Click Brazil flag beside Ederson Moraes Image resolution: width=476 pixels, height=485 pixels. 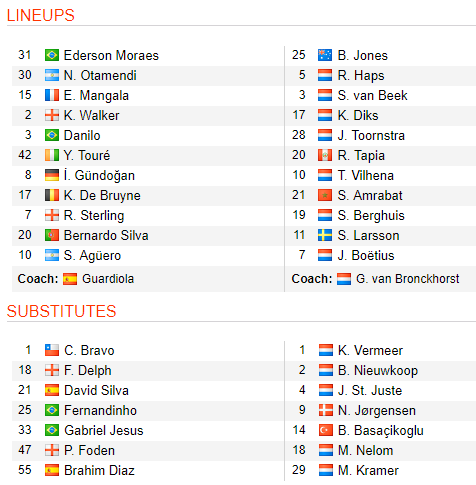pyautogui.click(x=52, y=55)
